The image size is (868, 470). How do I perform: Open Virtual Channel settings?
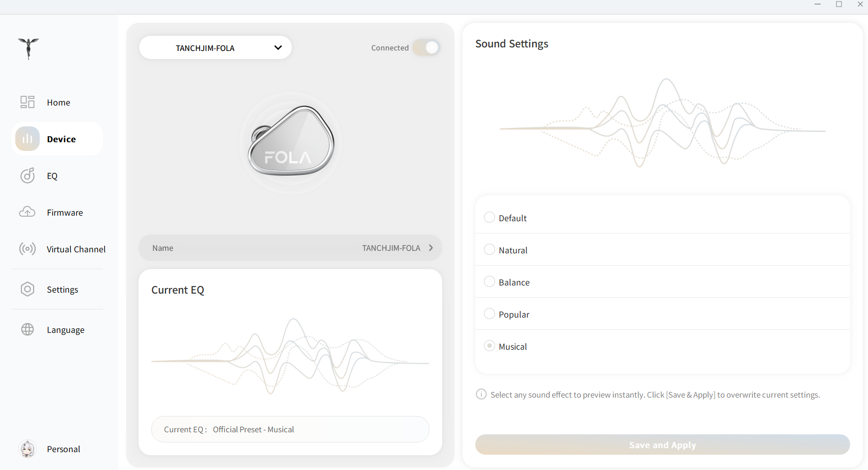coord(75,249)
